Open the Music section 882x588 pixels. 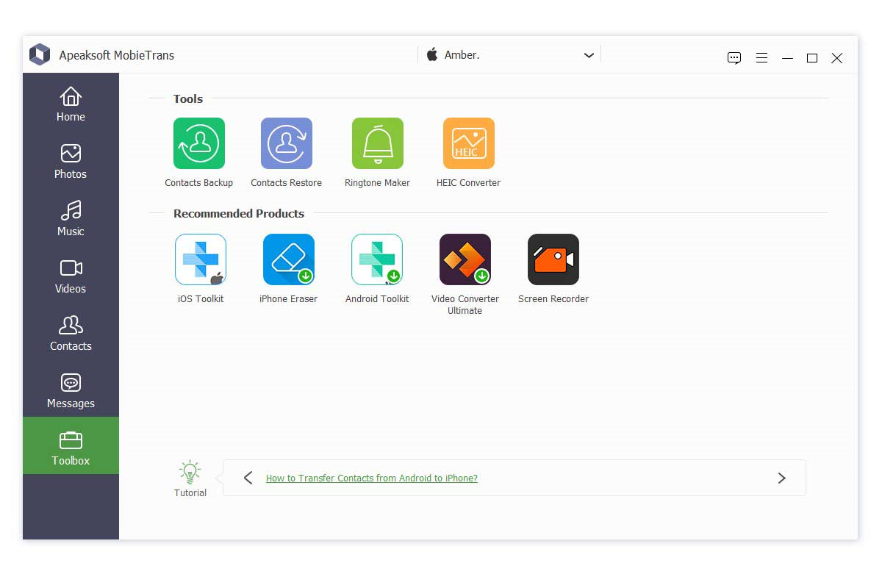coord(71,219)
